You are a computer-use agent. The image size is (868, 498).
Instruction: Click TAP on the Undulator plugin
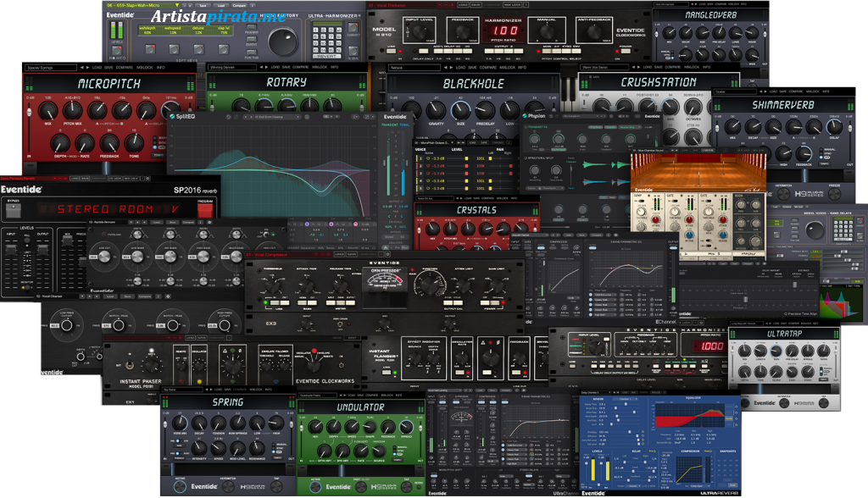point(405,484)
